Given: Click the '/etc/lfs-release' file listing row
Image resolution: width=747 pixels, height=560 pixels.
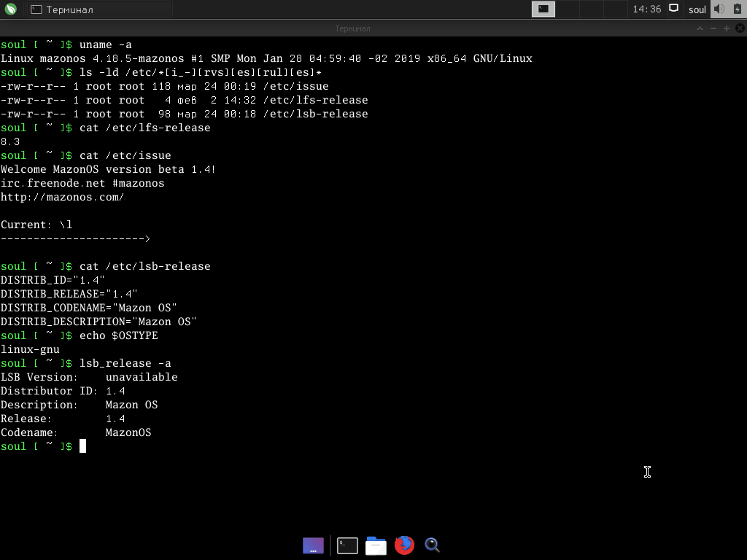Looking at the screenshot, I should click(184, 100).
